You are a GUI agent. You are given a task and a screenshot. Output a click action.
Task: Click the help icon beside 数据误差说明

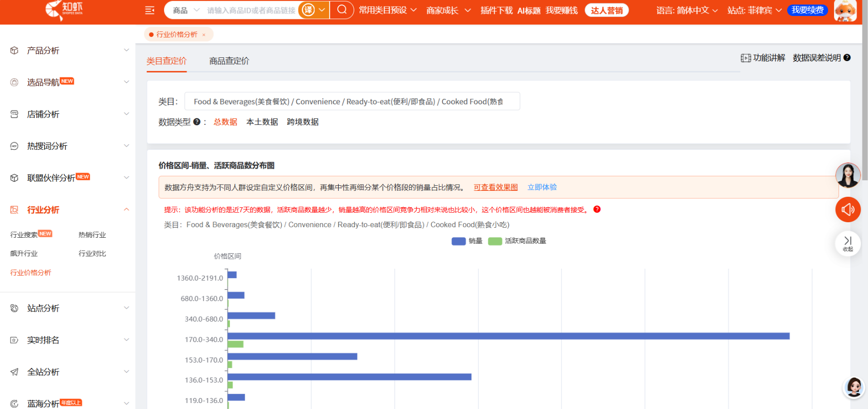click(847, 58)
